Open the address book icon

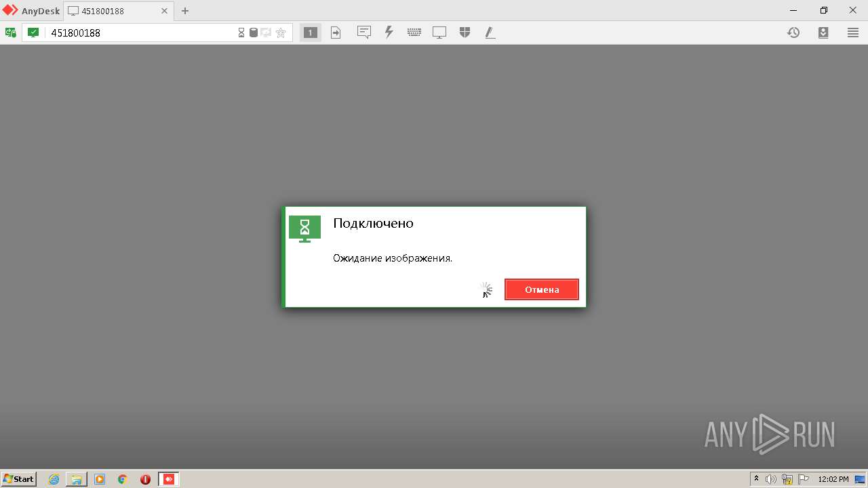pos(823,33)
